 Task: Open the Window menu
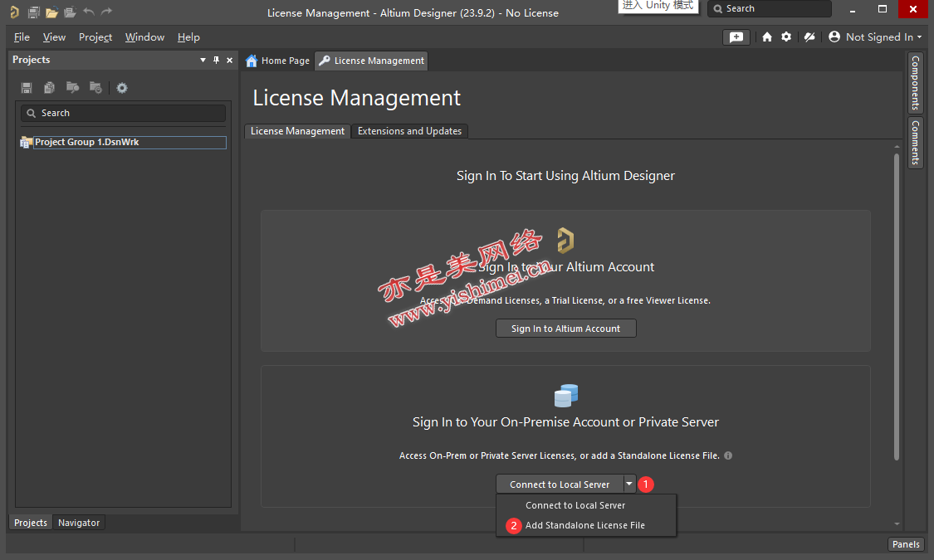pos(144,37)
